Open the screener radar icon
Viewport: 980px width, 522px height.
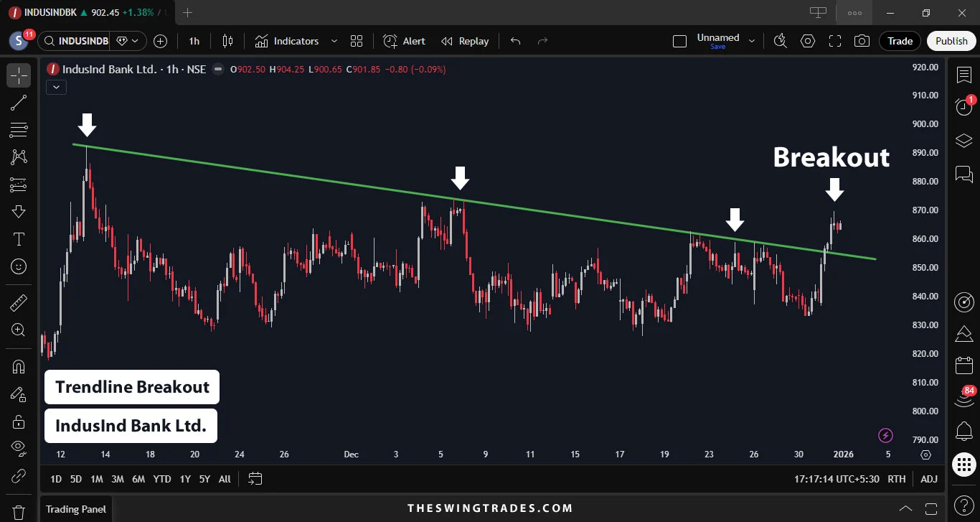[x=964, y=302]
